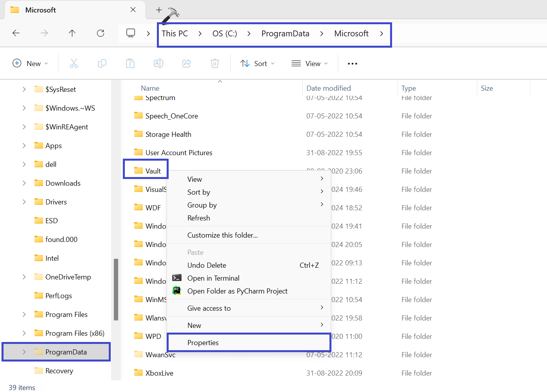The width and height of the screenshot is (547, 392).
Task: Click Customize this folder option
Action: tap(222, 235)
